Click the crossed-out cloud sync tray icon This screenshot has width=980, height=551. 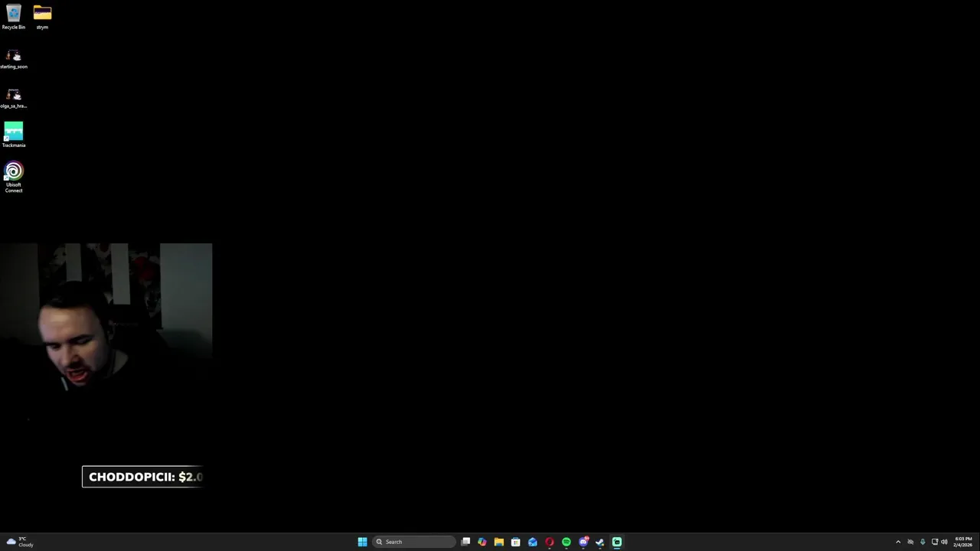[x=910, y=542]
